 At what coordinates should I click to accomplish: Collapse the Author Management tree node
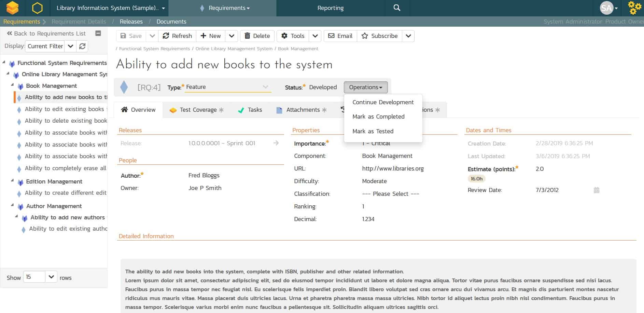12,205
